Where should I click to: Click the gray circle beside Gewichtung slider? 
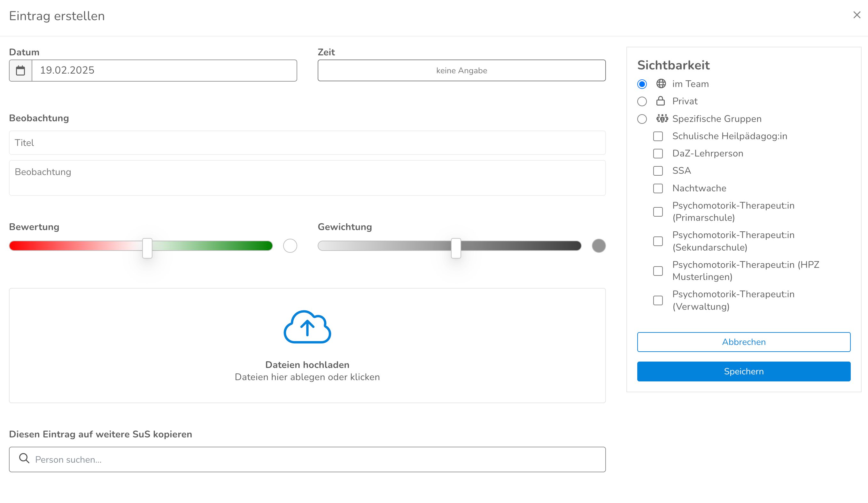[599, 246]
